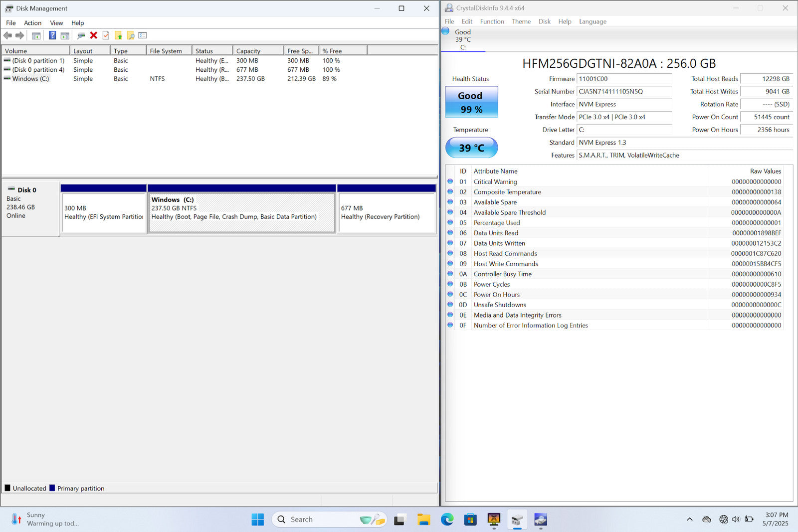798x532 pixels.
Task: Sort by Status column header
Action: 212,51
